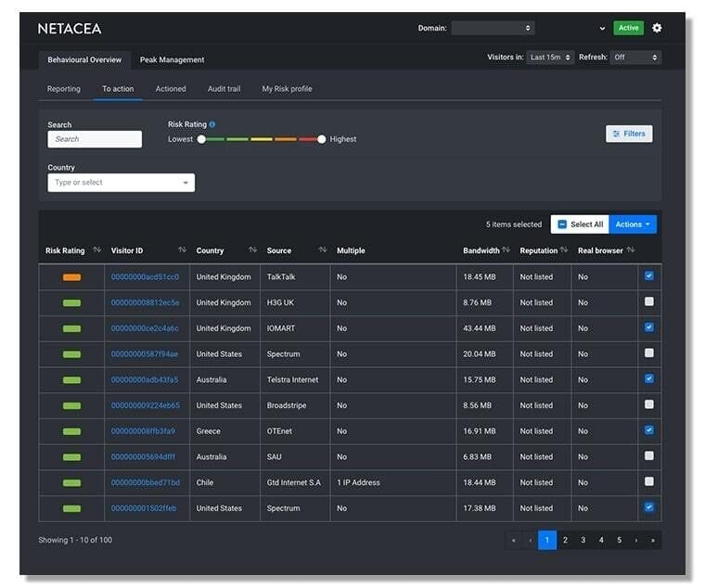The image size is (705, 588).
Task: Sort by the Real browser column arrows
Action: [631, 249]
